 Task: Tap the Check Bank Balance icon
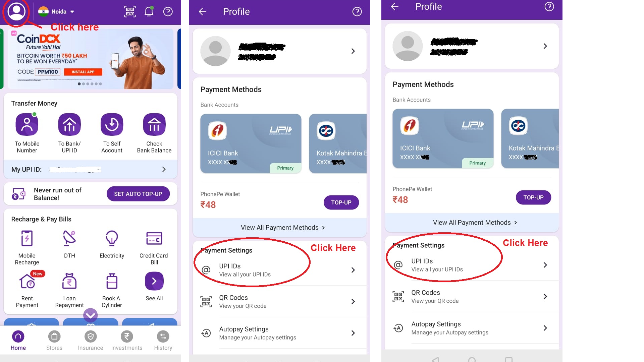click(x=154, y=124)
